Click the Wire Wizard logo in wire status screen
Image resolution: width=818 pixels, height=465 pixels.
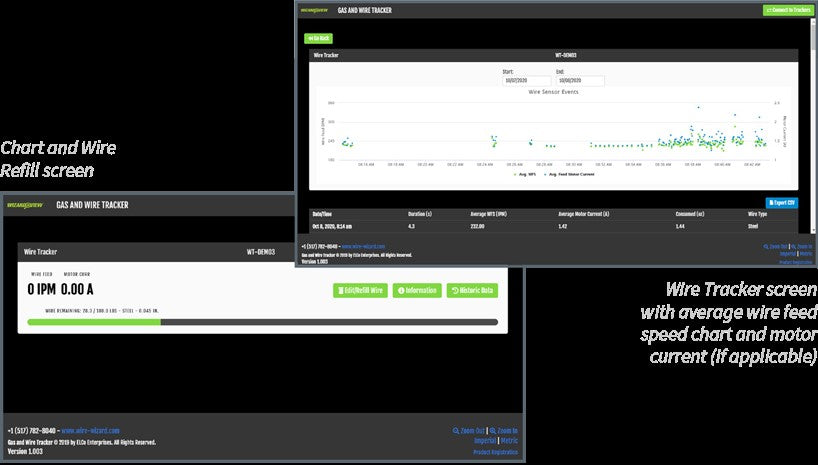pos(25,205)
